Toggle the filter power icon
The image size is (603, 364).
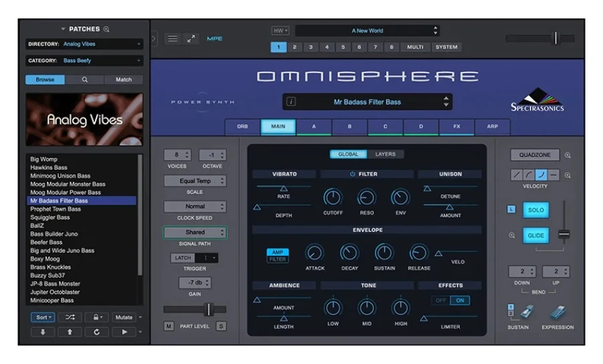click(x=352, y=174)
